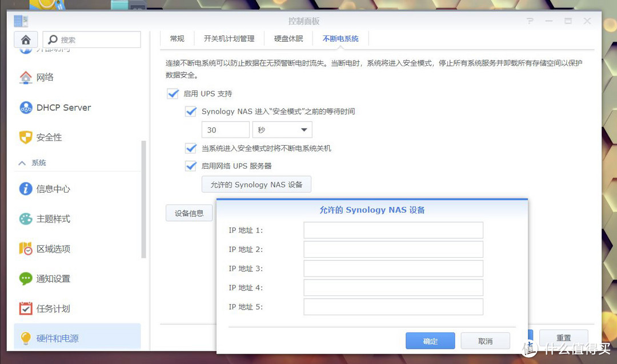Disable 启用 UPS 支持 checkbox

pyautogui.click(x=173, y=94)
